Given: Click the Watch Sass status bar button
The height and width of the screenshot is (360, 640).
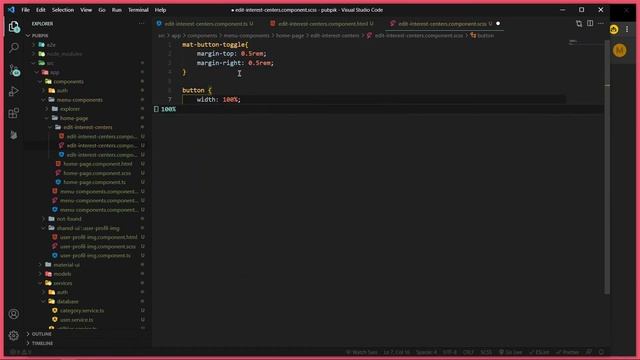Looking at the screenshot, I should pos(361,352).
